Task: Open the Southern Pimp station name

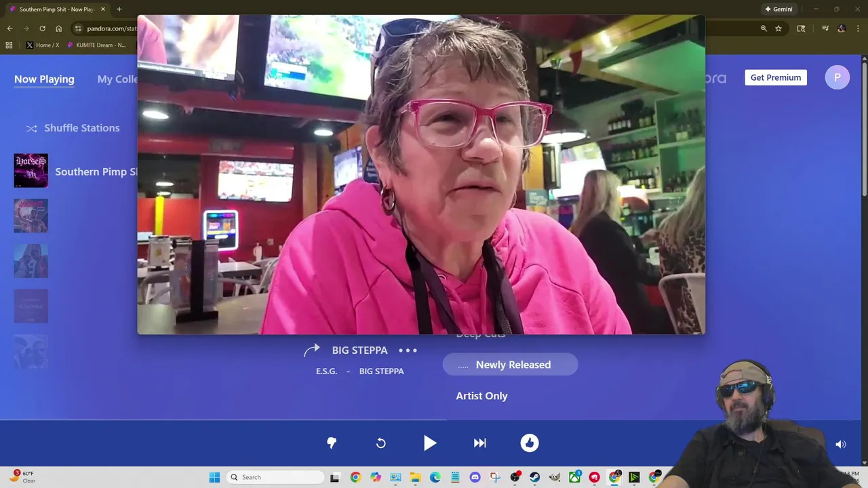Action: click(x=96, y=171)
